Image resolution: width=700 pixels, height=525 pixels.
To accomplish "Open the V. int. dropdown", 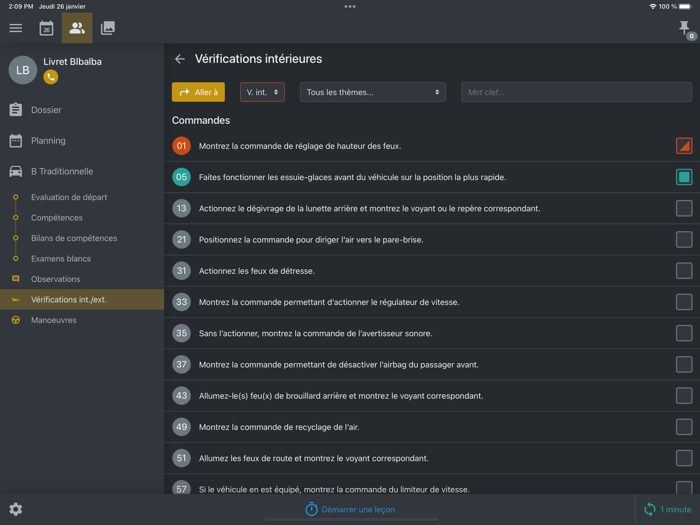I will [262, 92].
